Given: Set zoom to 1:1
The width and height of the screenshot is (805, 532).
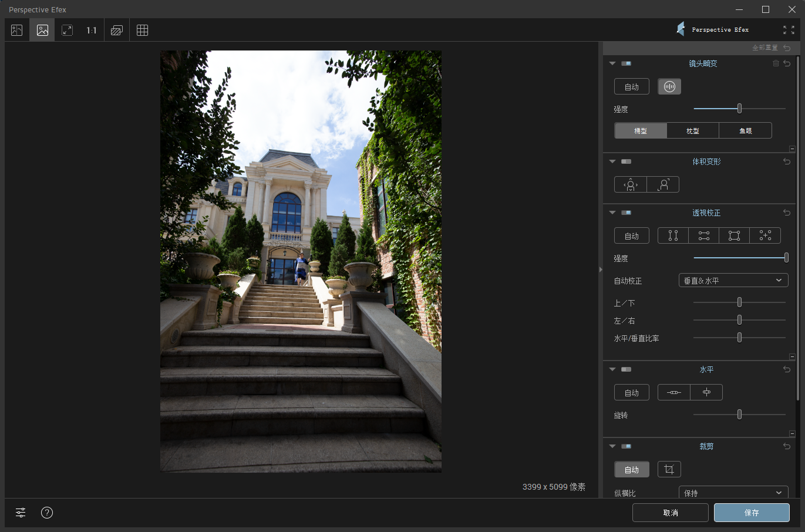Looking at the screenshot, I should [x=92, y=30].
